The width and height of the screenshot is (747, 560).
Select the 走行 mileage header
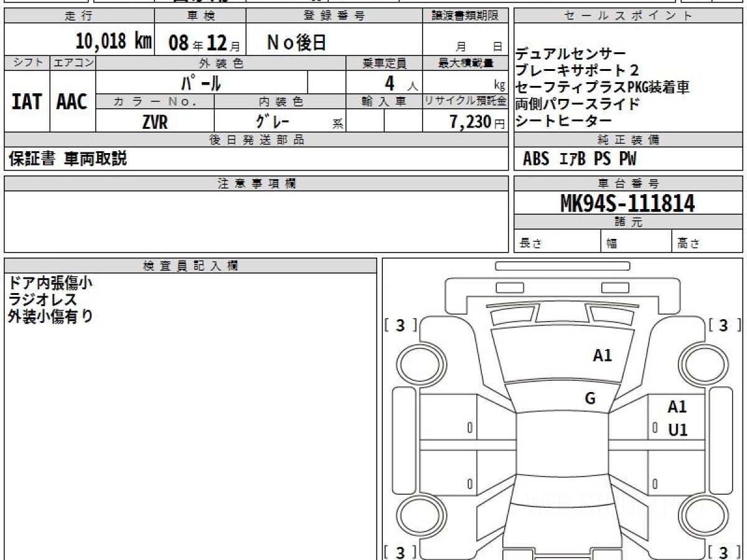(79, 16)
